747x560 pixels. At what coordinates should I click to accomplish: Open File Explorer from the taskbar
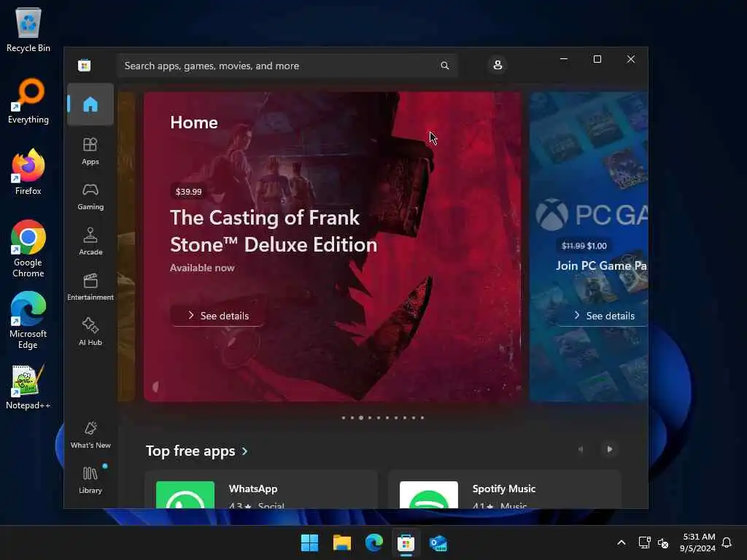[342, 542]
